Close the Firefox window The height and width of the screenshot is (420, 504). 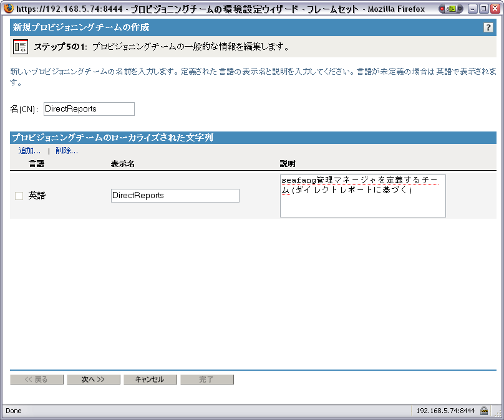(x=495, y=9)
